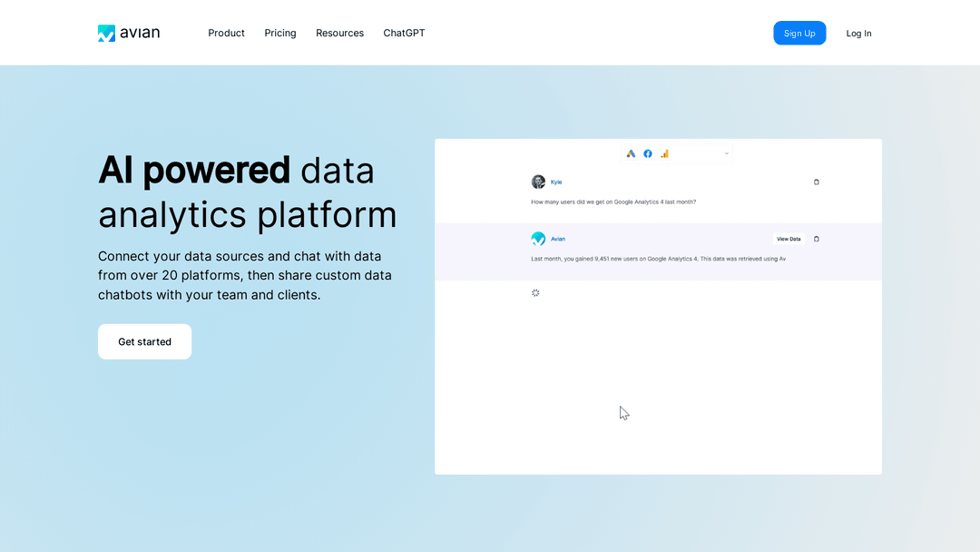This screenshot has width=980, height=552.
Task: Copy Kyle's message with the clipboard icon
Action: pyautogui.click(x=816, y=182)
